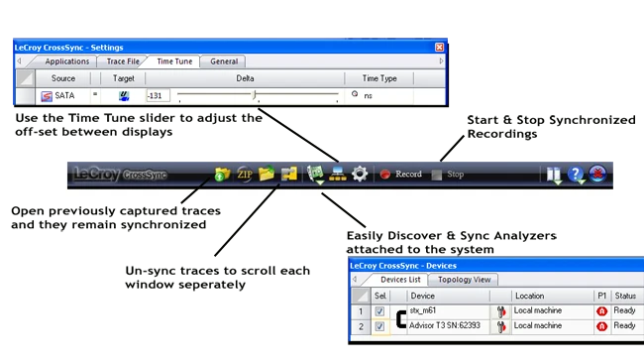Viewport: 644px width, 364px height.
Task: Click the window layout panes icon
Action: (x=554, y=175)
